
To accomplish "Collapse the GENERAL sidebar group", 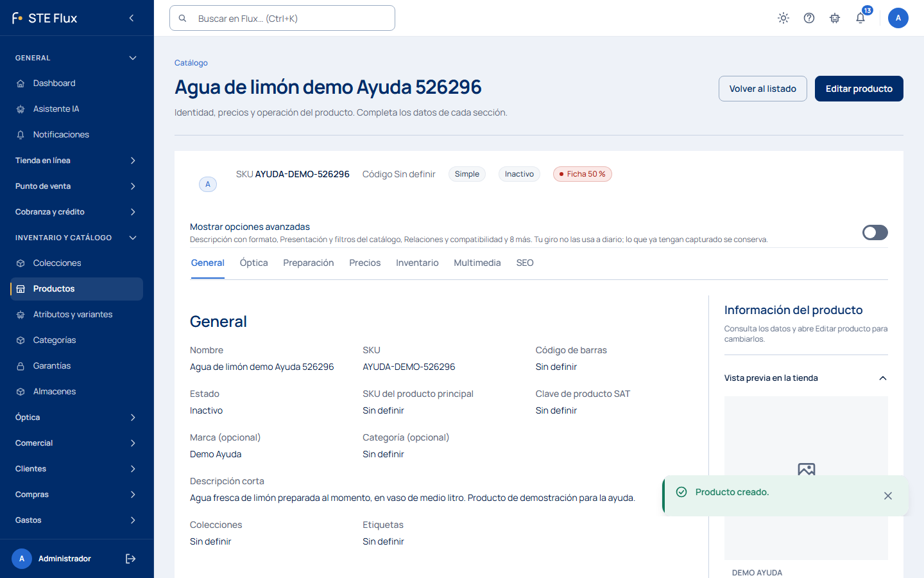I will click(77, 58).
